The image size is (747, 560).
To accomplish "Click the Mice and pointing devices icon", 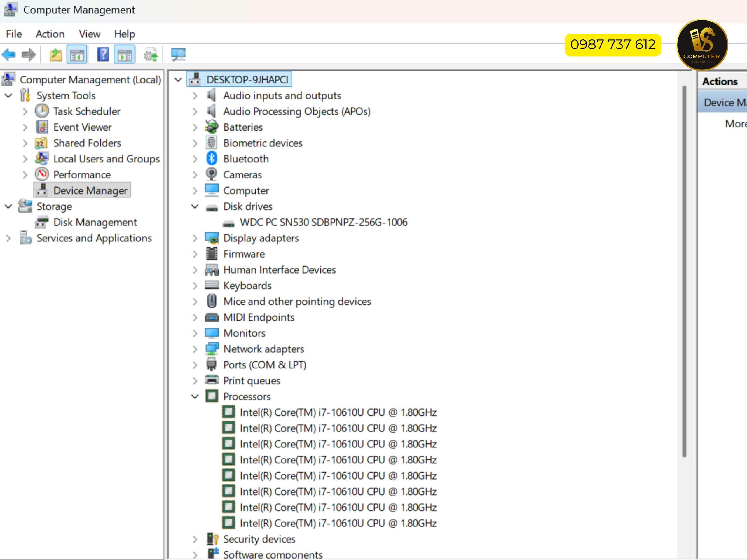I will pos(212,301).
